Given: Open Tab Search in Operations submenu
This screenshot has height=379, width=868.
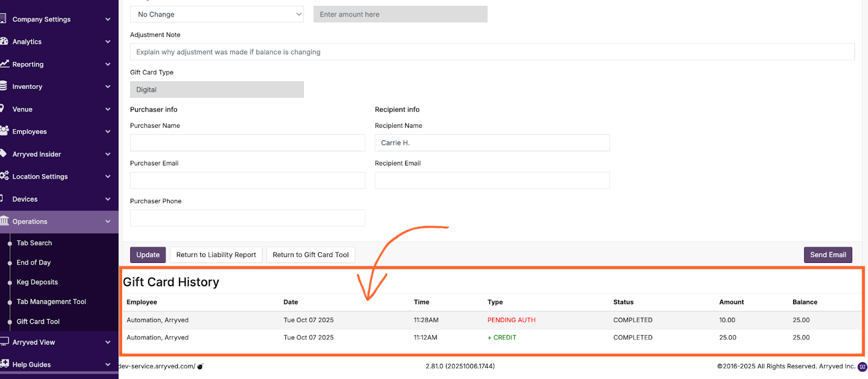Looking at the screenshot, I should 34,243.
